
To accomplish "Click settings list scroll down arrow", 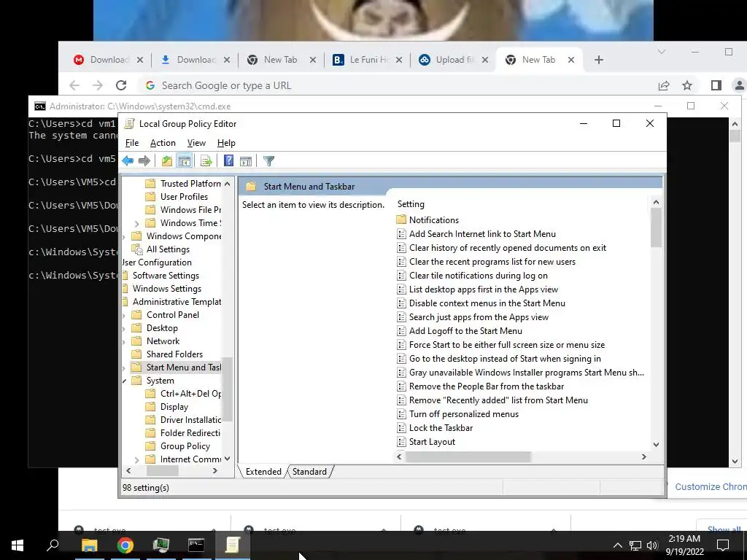I will (656, 444).
